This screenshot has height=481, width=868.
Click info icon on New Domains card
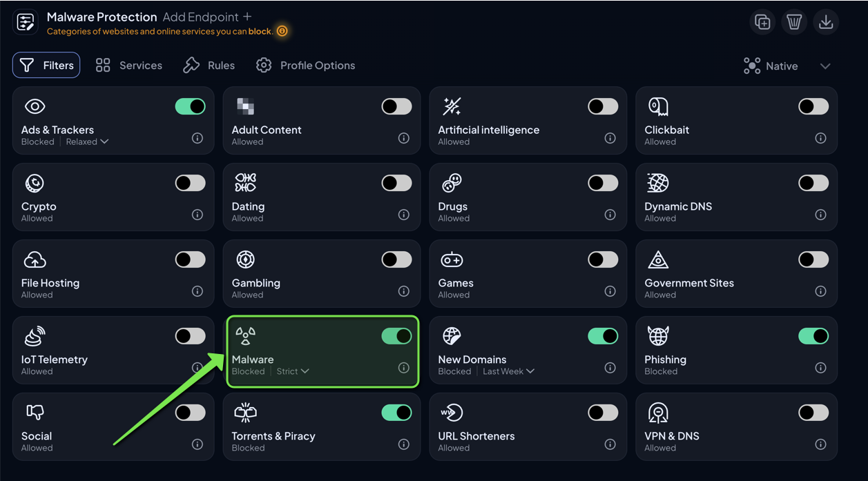tap(610, 368)
